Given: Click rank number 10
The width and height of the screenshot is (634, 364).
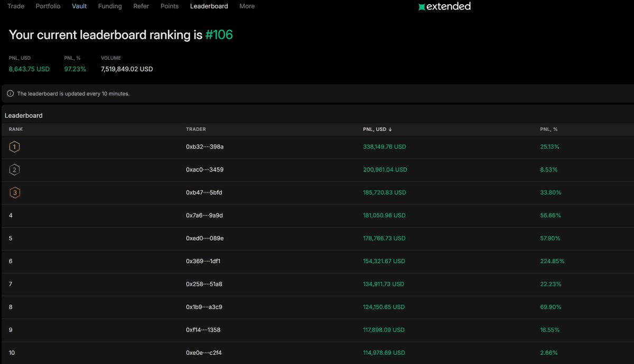Looking at the screenshot, I should coord(12,352).
